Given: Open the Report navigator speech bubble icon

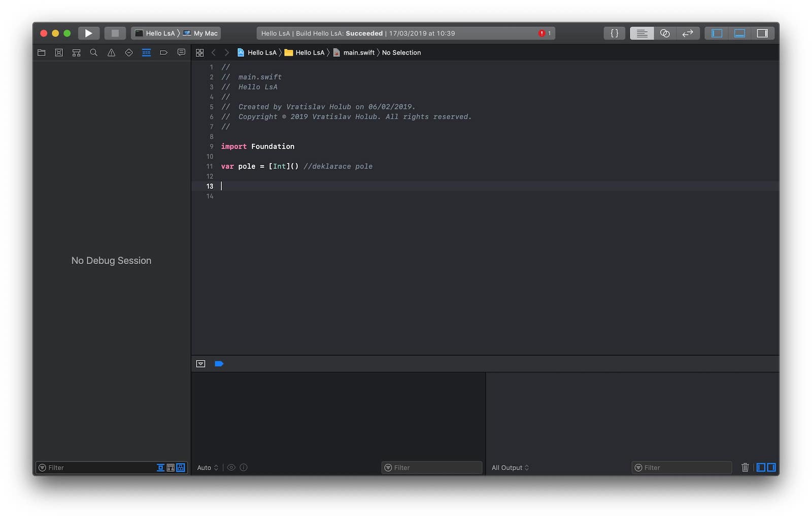Looking at the screenshot, I should point(181,52).
